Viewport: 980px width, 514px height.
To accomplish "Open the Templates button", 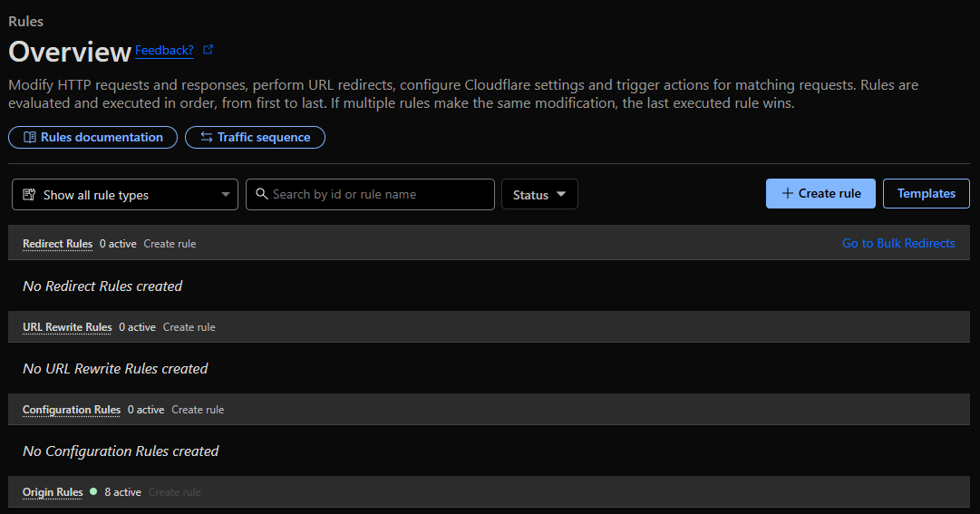I will 926,193.
